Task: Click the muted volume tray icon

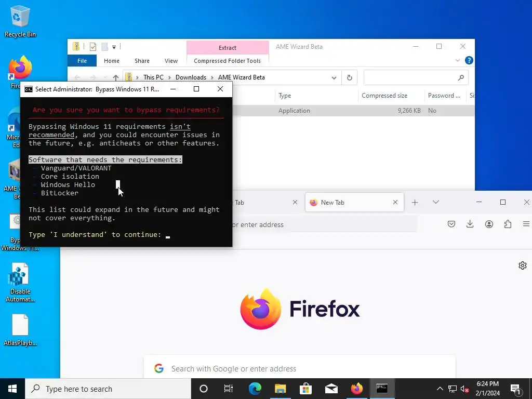Action: coord(465,389)
